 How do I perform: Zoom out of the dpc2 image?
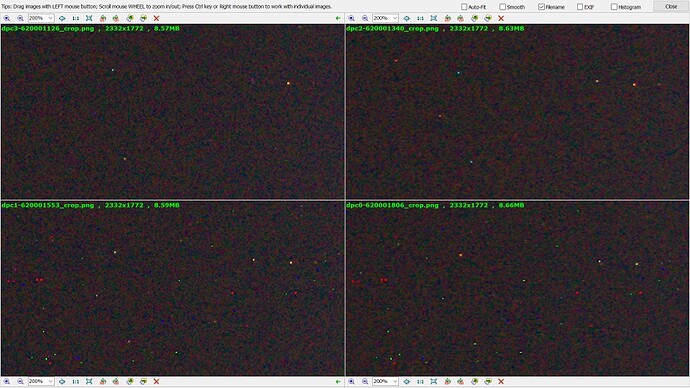click(365, 18)
